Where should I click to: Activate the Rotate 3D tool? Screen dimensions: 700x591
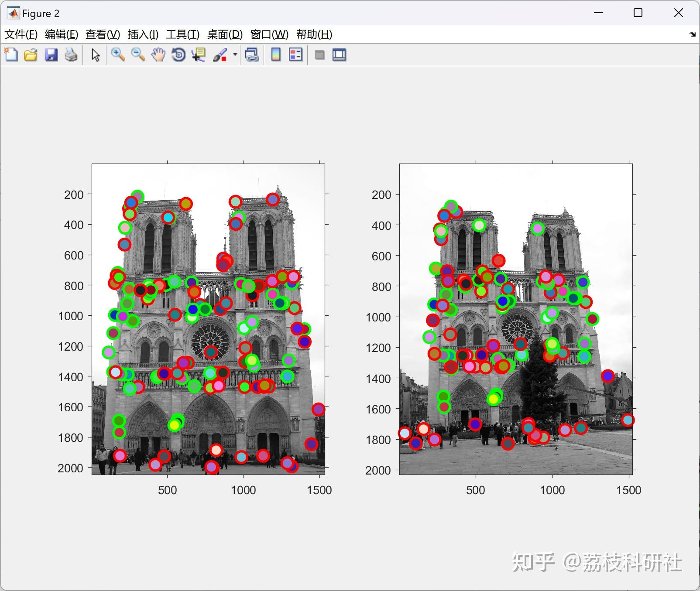178,55
